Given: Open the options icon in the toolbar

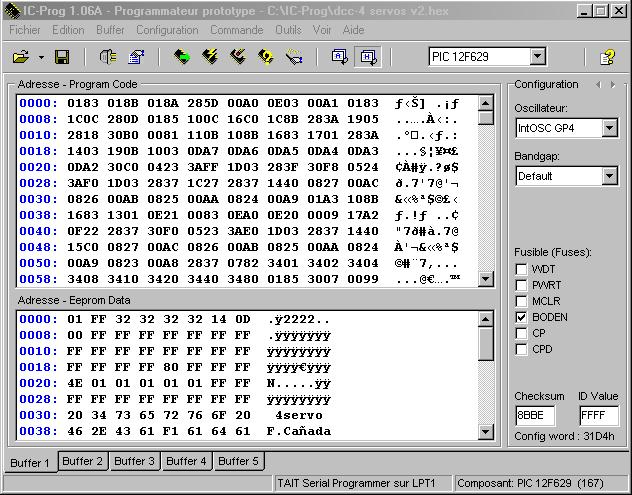Looking at the screenshot, I should pyautogui.click(x=136, y=57).
